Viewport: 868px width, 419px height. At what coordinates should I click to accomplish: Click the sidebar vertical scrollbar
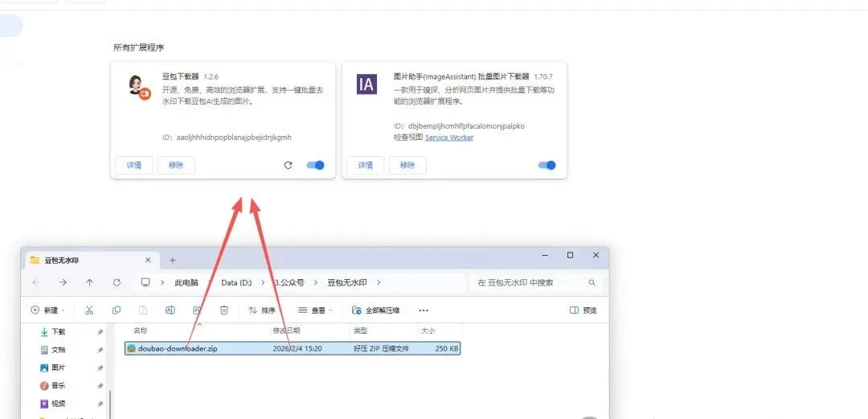pos(109,405)
